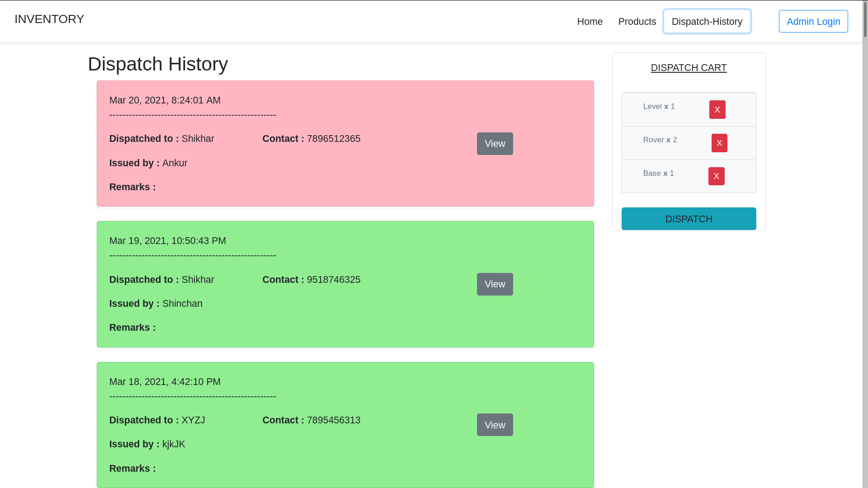Viewport: 868px width, 488px height.
Task: Remove Base item from dispatch cart
Action: pos(716,176)
